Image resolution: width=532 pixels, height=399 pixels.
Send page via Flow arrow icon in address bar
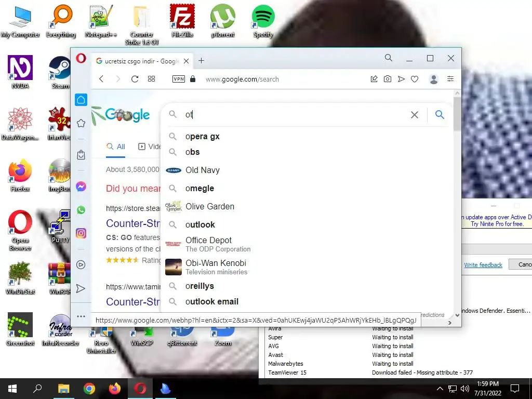point(401,79)
